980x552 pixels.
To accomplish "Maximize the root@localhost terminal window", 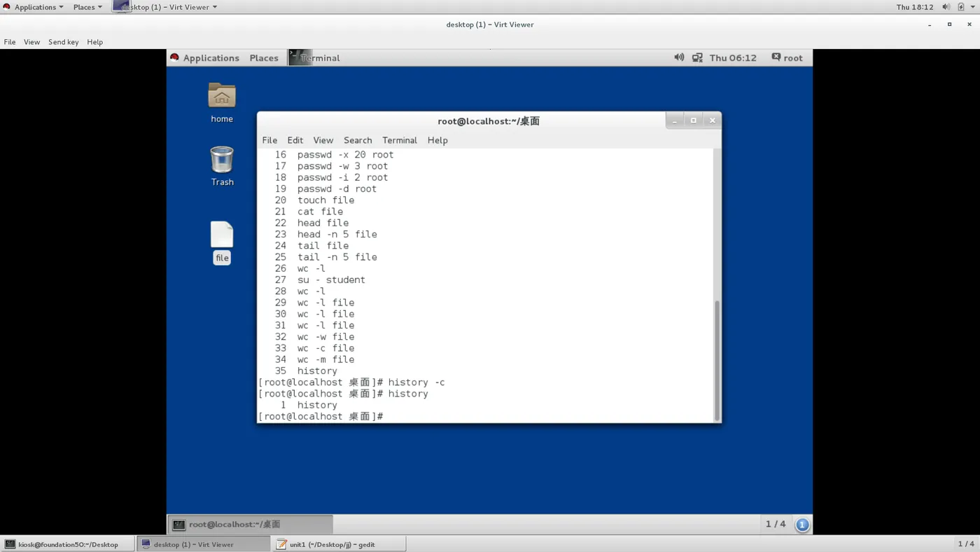I will [x=694, y=120].
